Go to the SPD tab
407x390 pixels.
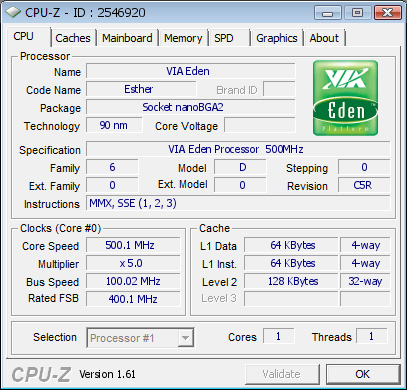pos(229,38)
